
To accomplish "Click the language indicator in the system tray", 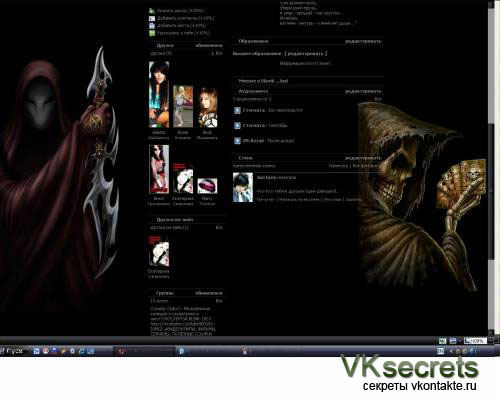I will 440,351.
